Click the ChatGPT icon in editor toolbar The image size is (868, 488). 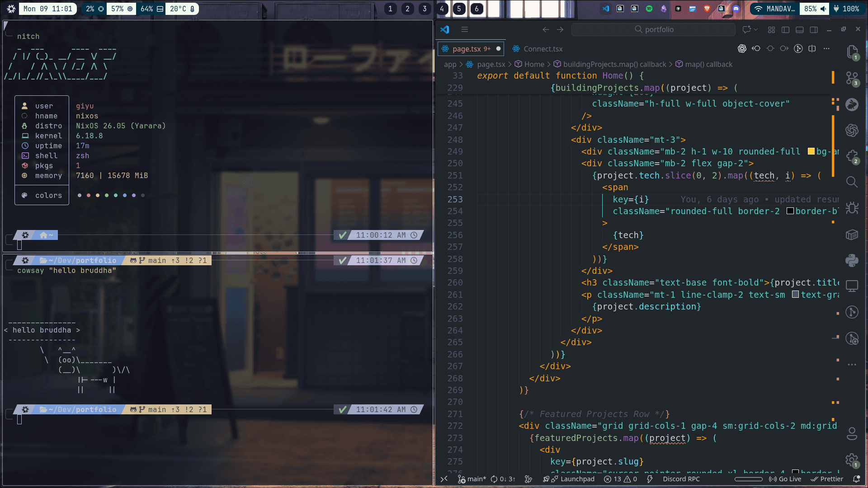[742, 49]
